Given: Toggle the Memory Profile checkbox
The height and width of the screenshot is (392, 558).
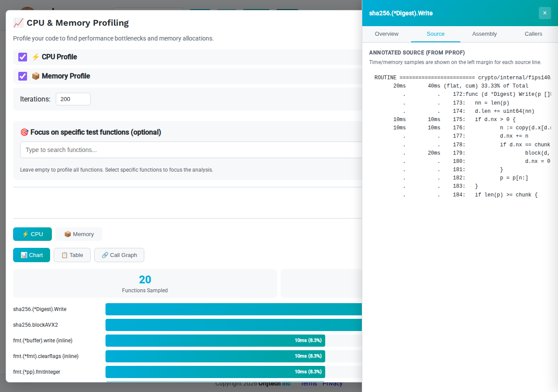Looking at the screenshot, I should (23, 76).
